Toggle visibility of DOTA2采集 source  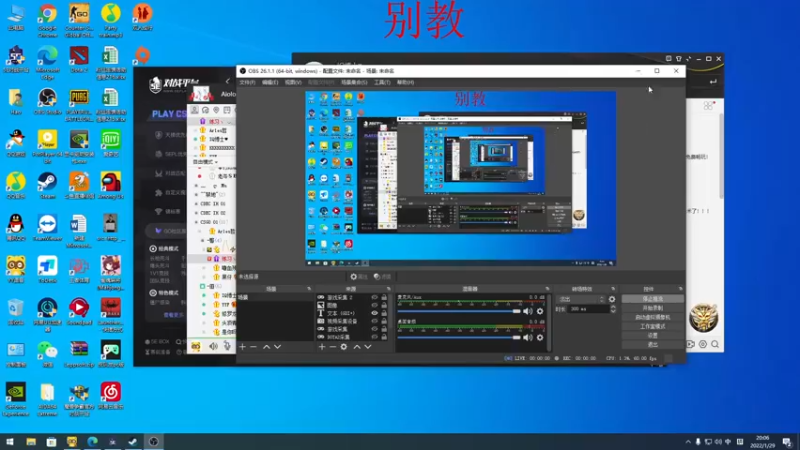[x=374, y=337]
